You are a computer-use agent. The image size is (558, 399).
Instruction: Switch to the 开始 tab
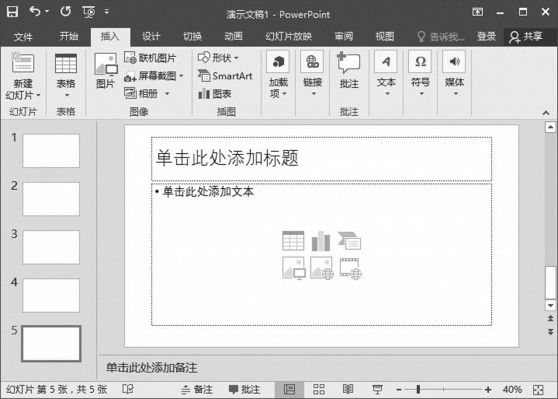coord(69,36)
